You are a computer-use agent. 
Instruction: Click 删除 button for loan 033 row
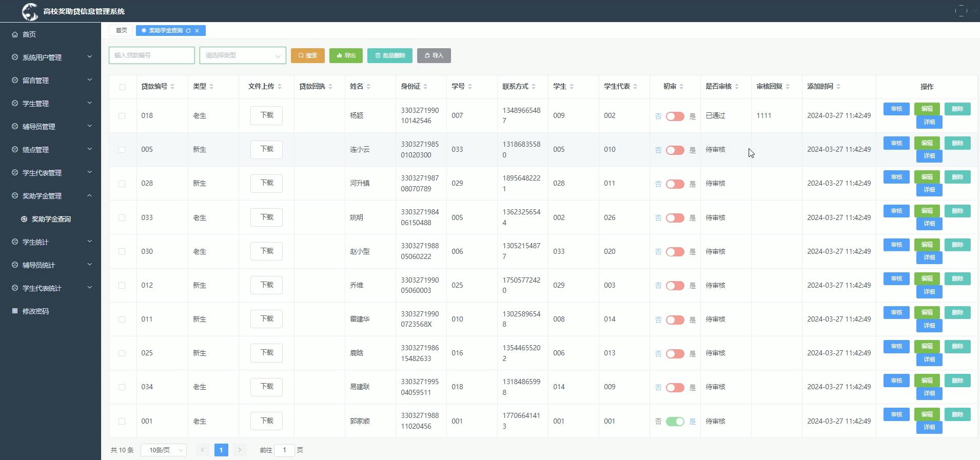point(957,211)
